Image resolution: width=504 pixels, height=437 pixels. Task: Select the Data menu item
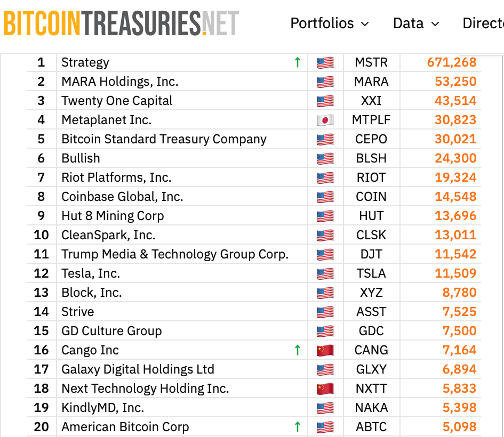click(408, 23)
